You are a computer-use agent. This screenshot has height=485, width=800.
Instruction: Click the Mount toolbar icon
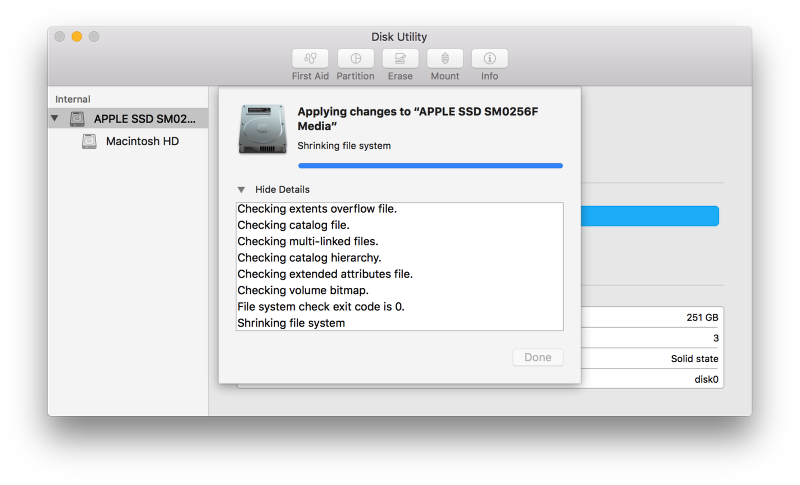(445, 59)
